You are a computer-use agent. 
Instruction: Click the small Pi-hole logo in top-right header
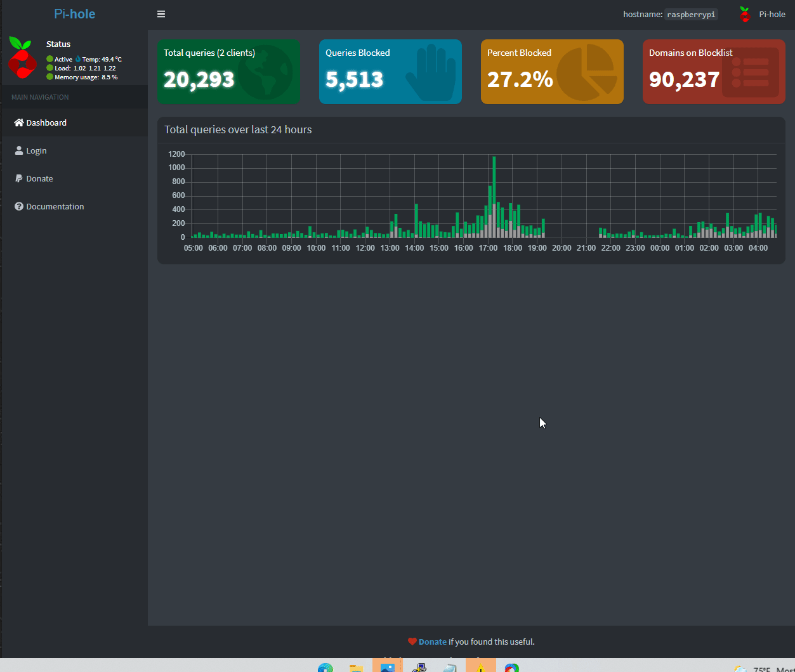click(745, 14)
